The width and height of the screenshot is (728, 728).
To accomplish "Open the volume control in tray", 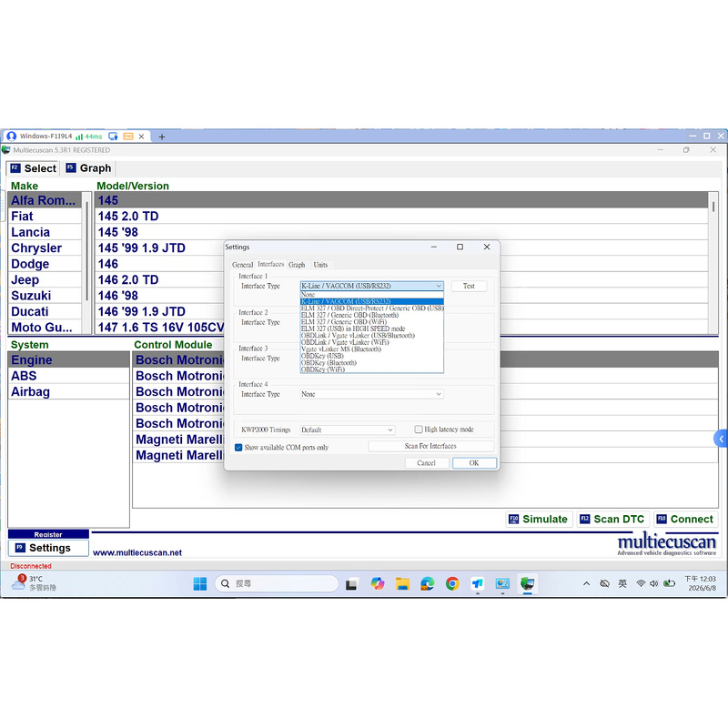I will (654, 583).
